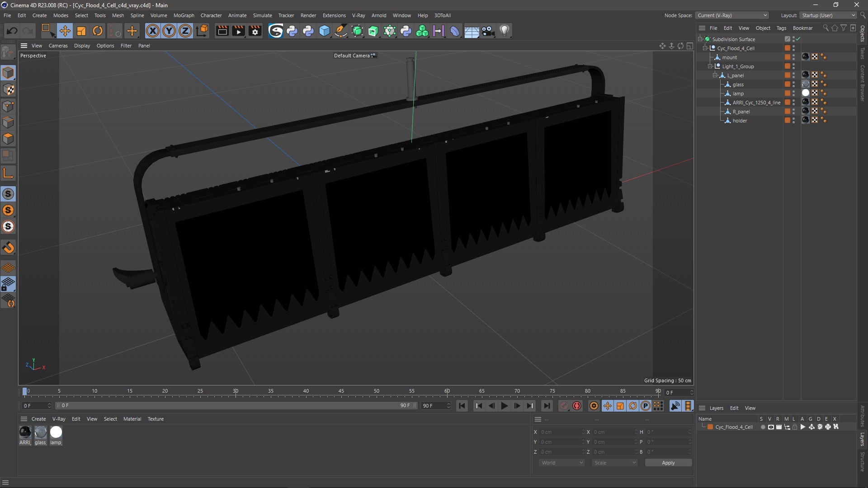Open viewport Display menu
The width and height of the screenshot is (868, 488).
tap(82, 46)
